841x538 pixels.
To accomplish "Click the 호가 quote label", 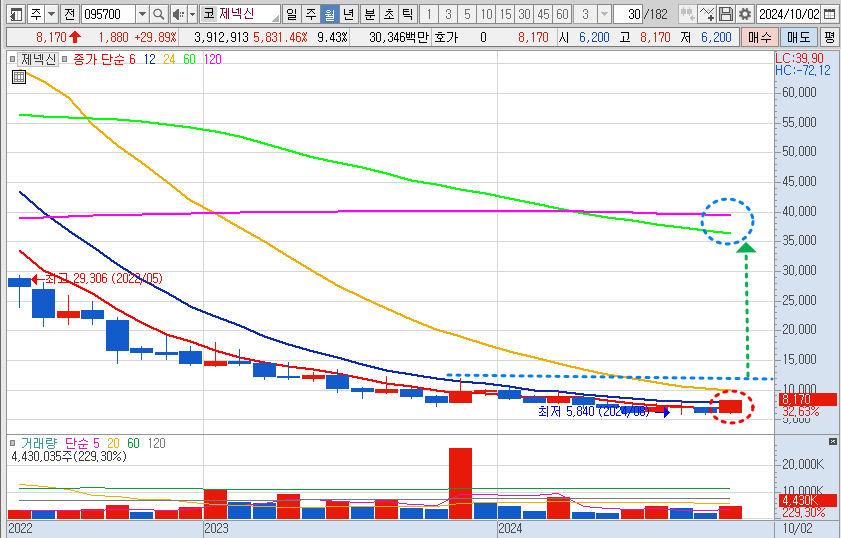I will tap(446, 37).
